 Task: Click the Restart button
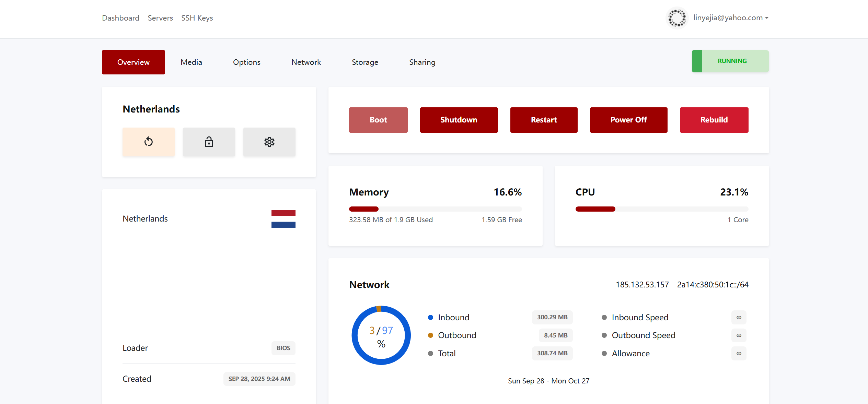[x=544, y=120]
